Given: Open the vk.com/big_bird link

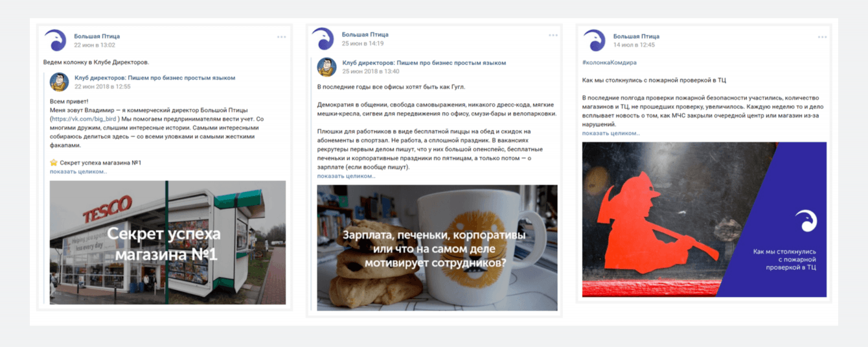Looking at the screenshot, I should coord(84,119).
